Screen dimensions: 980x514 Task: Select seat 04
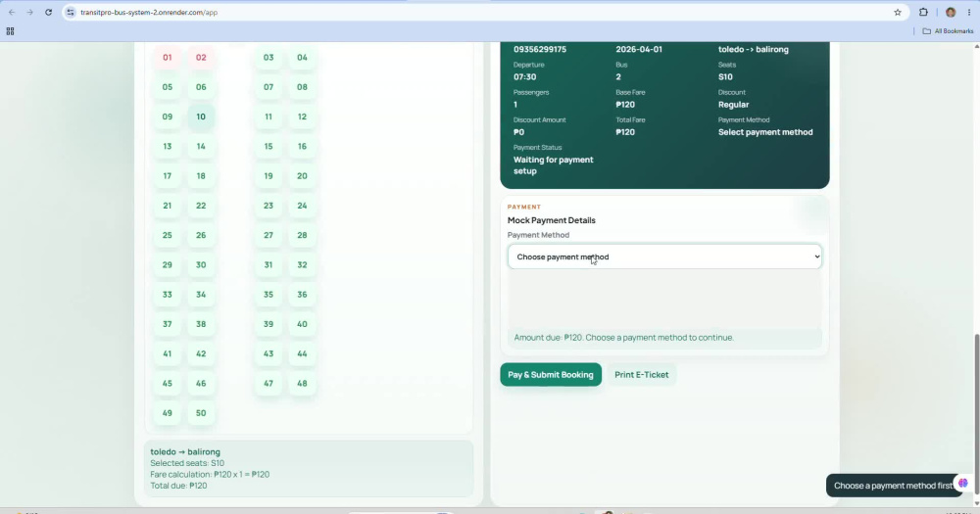(x=302, y=58)
